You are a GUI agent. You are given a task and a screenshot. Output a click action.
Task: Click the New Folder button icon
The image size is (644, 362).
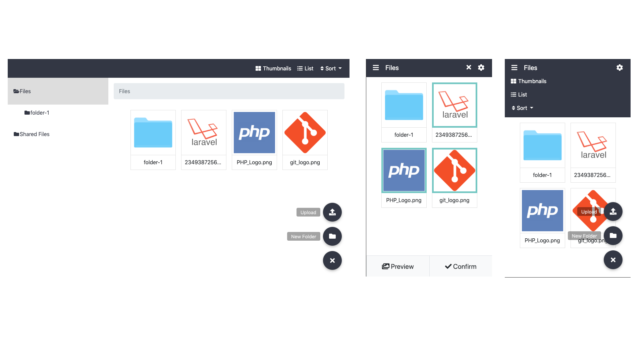pyautogui.click(x=333, y=236)
